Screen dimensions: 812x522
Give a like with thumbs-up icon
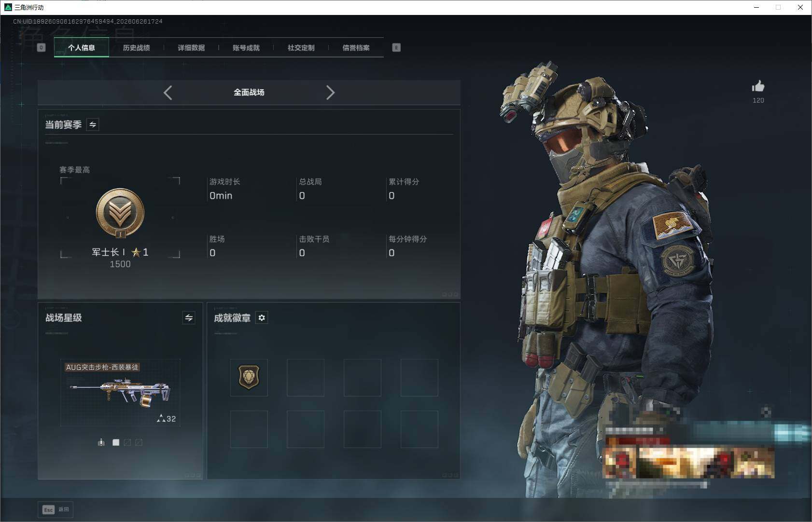[x=758, y=86]
